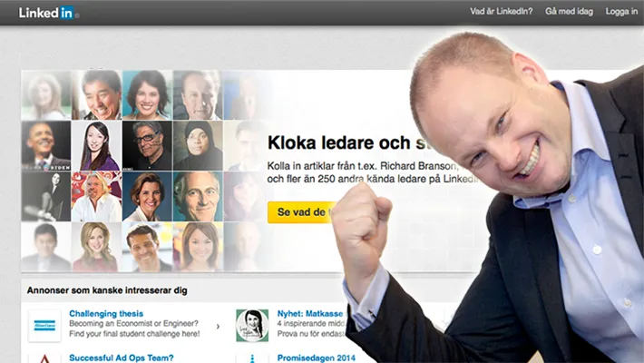Screen dimensions: 644x363
Task: Click the bearded man with glasses thumbnail
Action: 147,145
